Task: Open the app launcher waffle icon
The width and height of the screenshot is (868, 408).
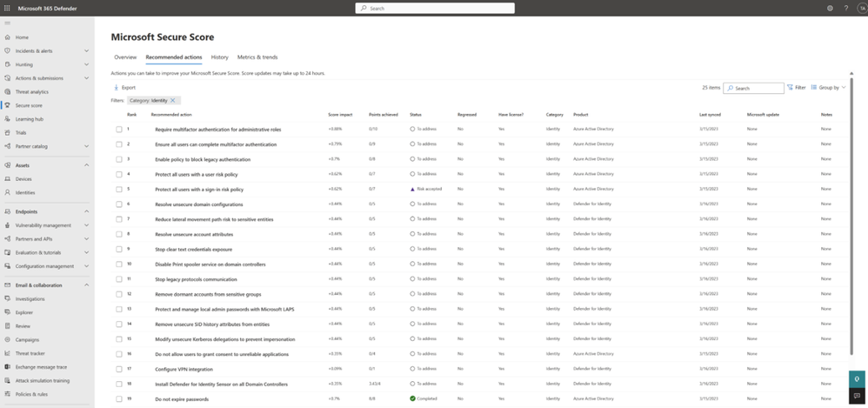Action: (7, 9)
